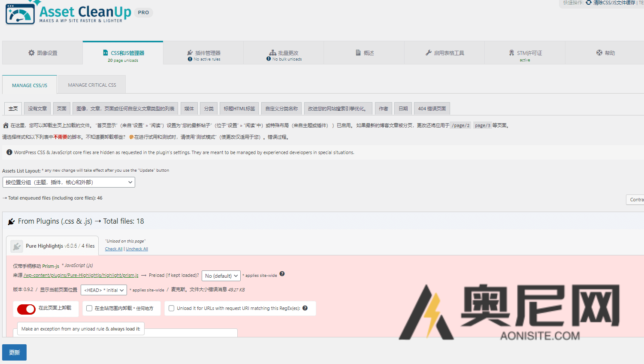Click the lifebuoy icon beside 帮助

point(599,53)
